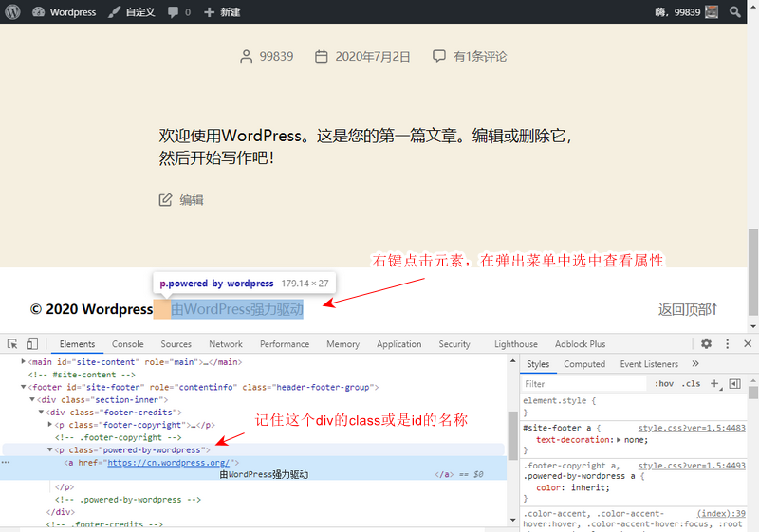Open the Sources tab
Viewport: 759px width, 532px height.
click(176, 344)
